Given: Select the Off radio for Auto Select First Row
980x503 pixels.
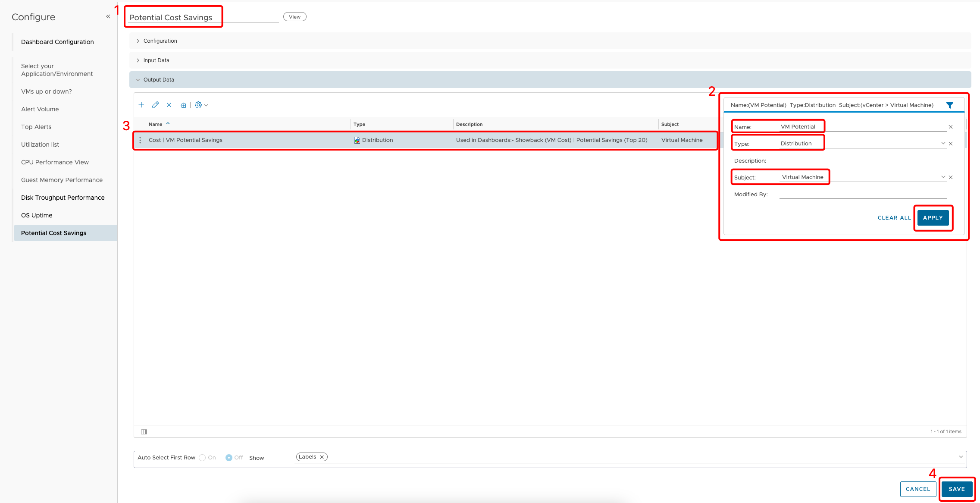Looking at the screenshot, I should click(229, 457).
